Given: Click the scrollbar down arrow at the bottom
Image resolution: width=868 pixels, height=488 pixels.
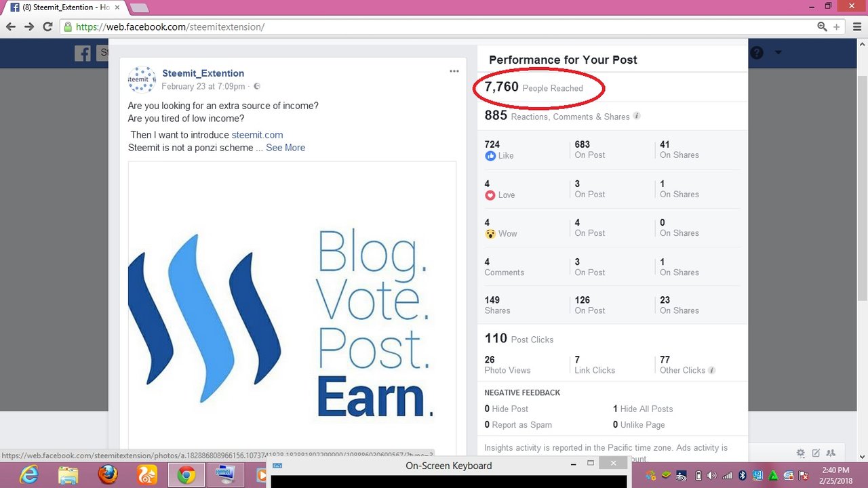Looking at the screenshot, I should pos(862,456).
